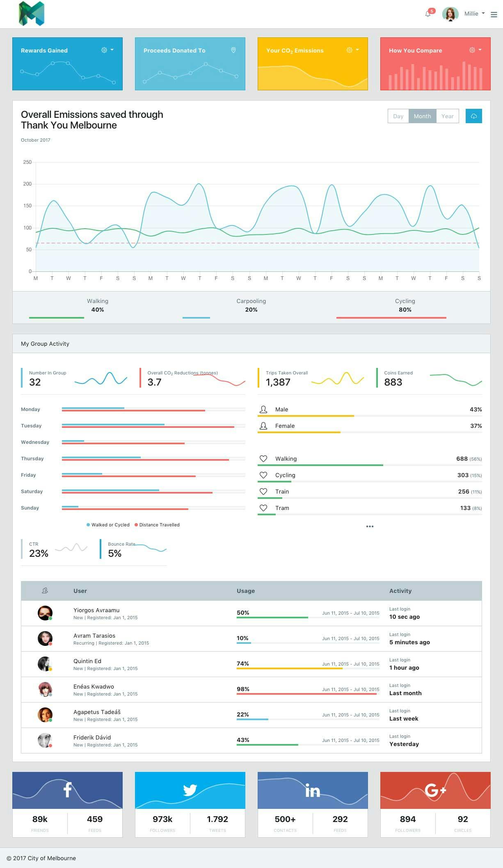Click the Twitter bird icon

[x=190, y=790]
